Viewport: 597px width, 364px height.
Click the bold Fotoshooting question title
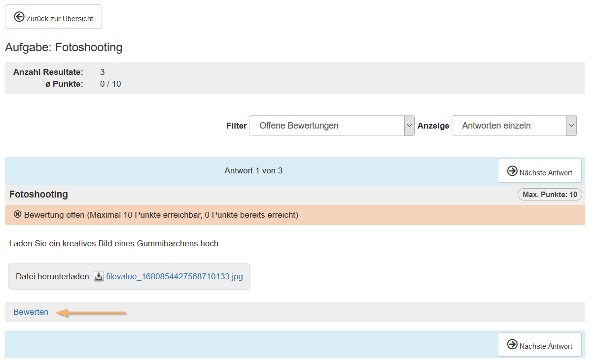tap(38, 195)
